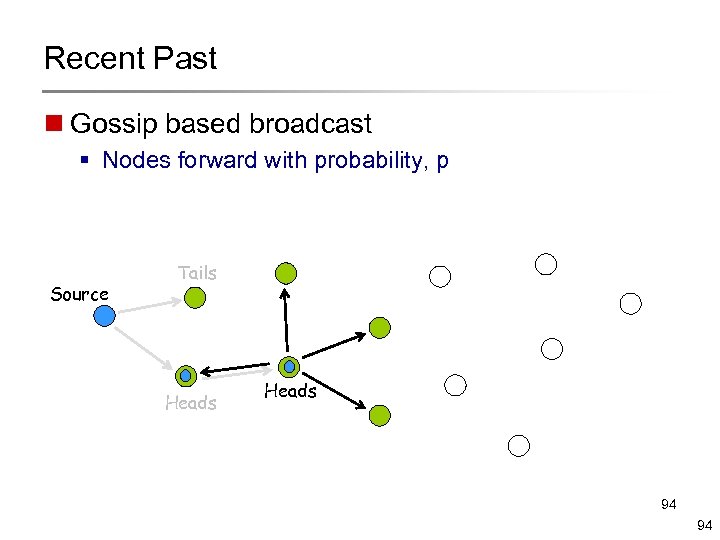The image size is (720, 540).
Task: Click the green node beside Tails label
Action: point(196,298)
